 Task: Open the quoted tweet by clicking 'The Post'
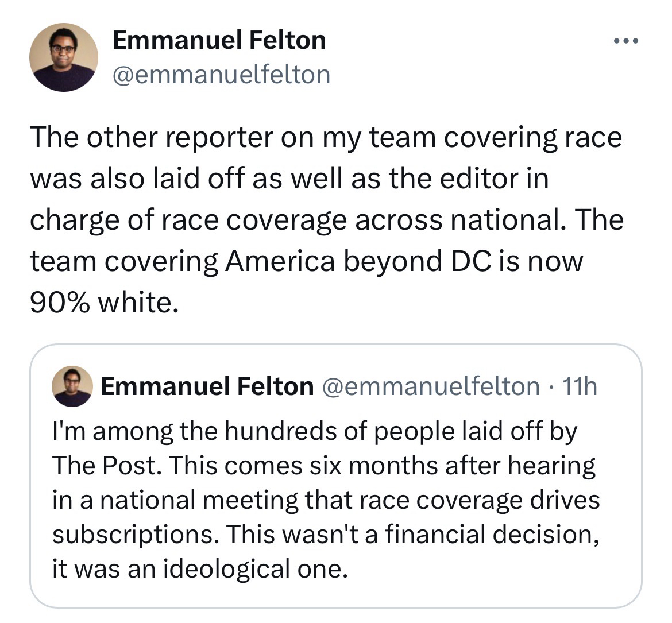pos(103,465)
